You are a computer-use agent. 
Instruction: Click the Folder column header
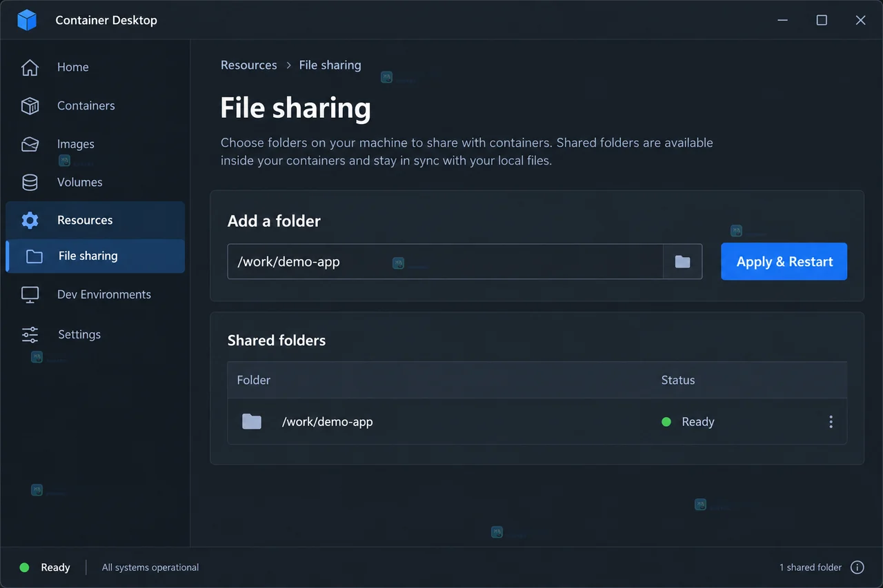click(253, 380)
